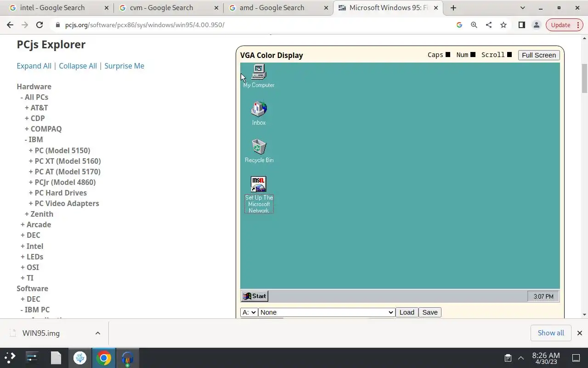Expand PC Video Adapters node
The height and width of the screenshot is (368, 588).
pyautogui.click(x=64, y=203)
